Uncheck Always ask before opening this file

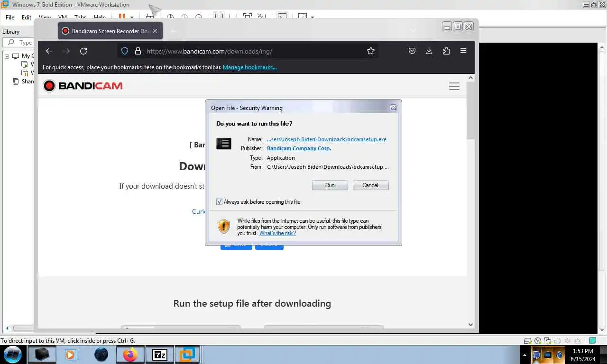coord(219,202)
